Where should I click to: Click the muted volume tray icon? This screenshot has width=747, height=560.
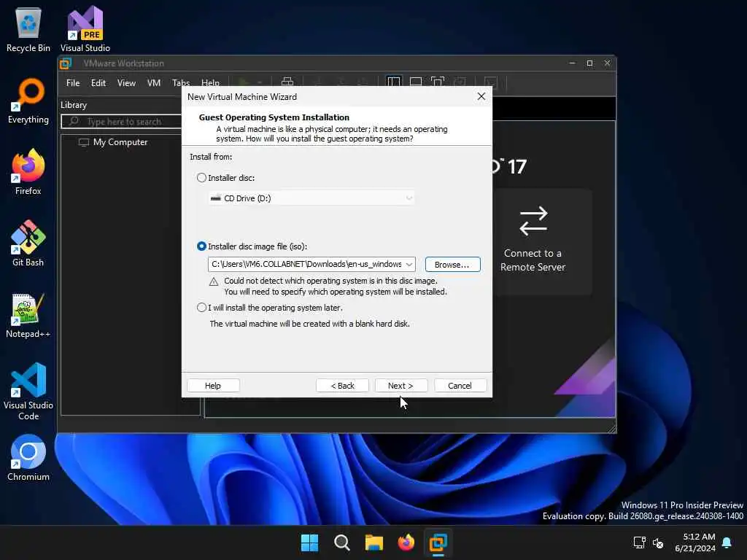coord(658,542)
